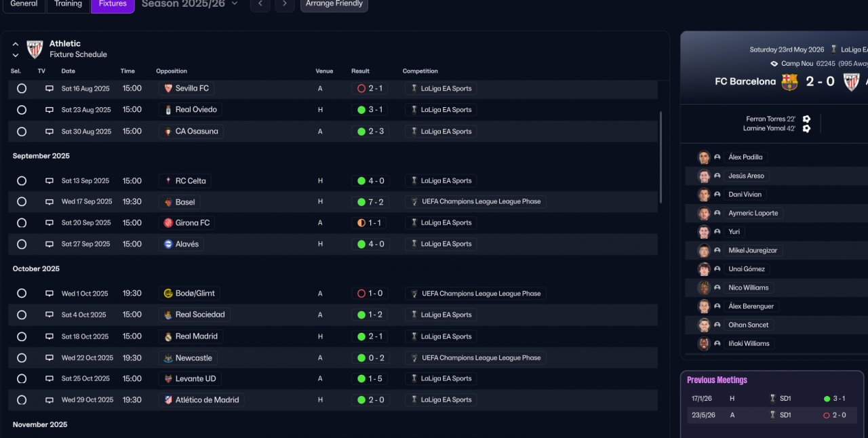Click Real Madrid club badge

coord(168,336)
